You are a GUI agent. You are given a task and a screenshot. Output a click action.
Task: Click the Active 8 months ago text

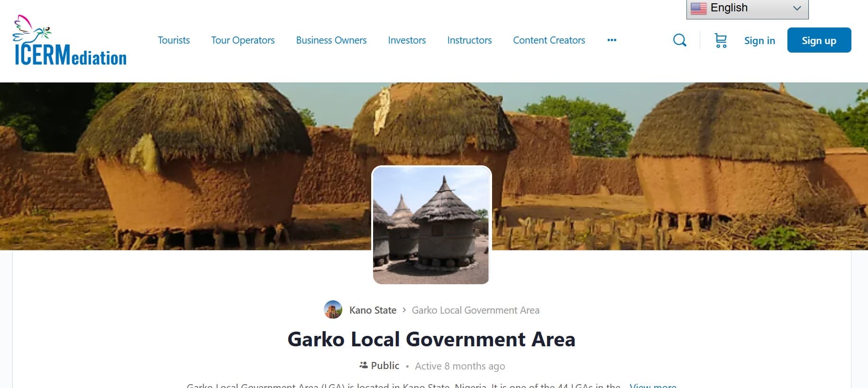click(460, 366)
